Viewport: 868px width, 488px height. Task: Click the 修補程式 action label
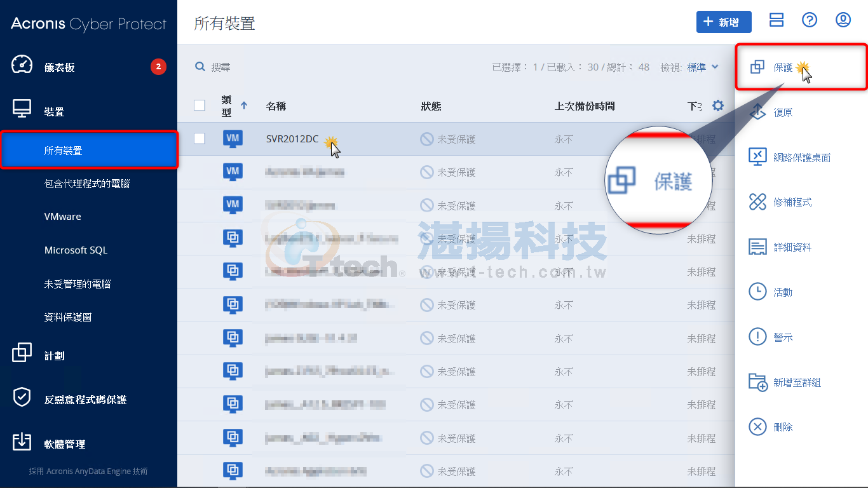(x=792, y=203)
